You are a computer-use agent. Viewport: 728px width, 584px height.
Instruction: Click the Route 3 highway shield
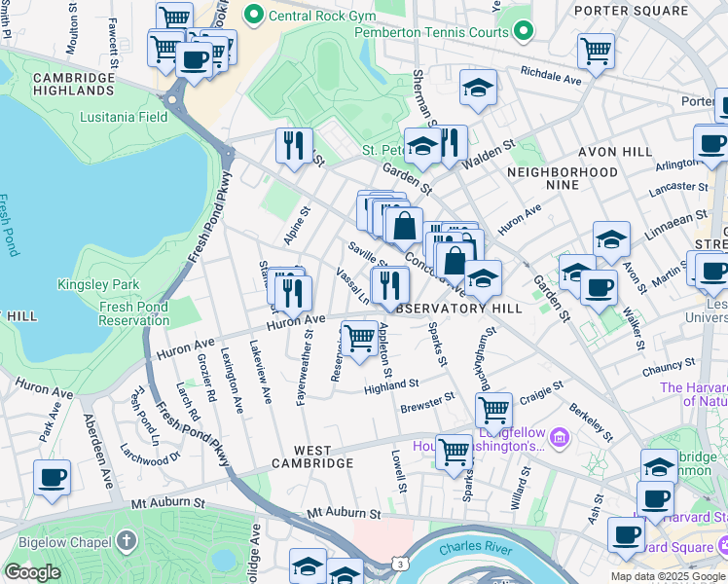[x=400, y=564]
